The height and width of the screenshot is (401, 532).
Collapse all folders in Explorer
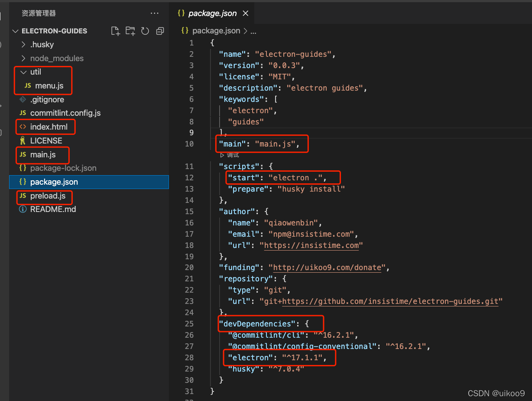click(160, 31)
